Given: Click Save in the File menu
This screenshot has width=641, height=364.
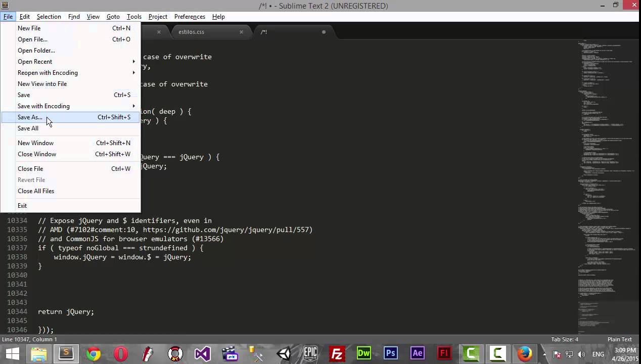Looking at the screenshot, I should [71, 95].
